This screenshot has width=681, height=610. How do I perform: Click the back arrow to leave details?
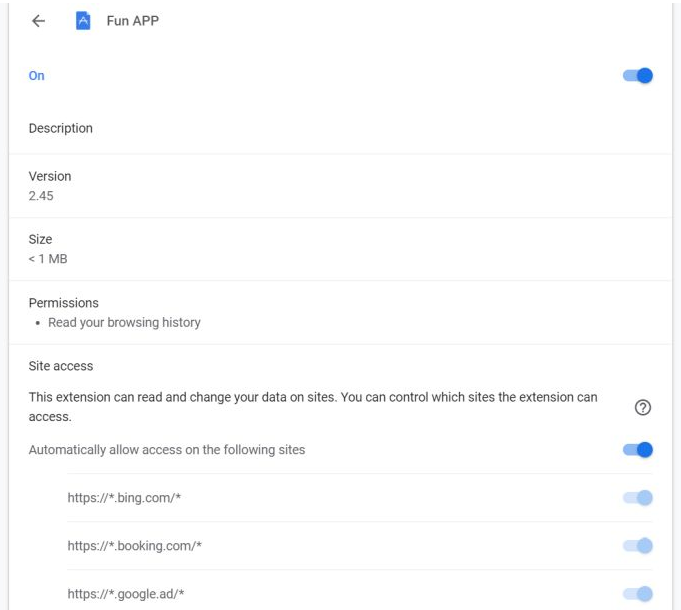(38, 21)
